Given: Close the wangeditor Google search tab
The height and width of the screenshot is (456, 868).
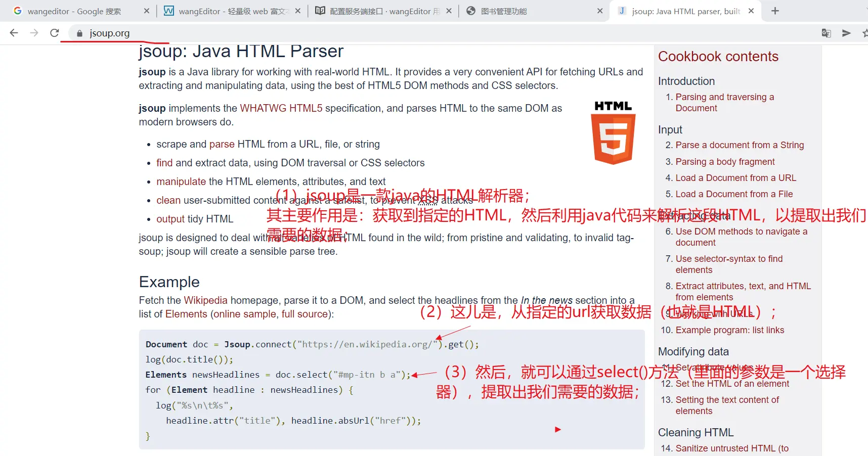Looking at the screenshot, I should click(x=147, y=11).
